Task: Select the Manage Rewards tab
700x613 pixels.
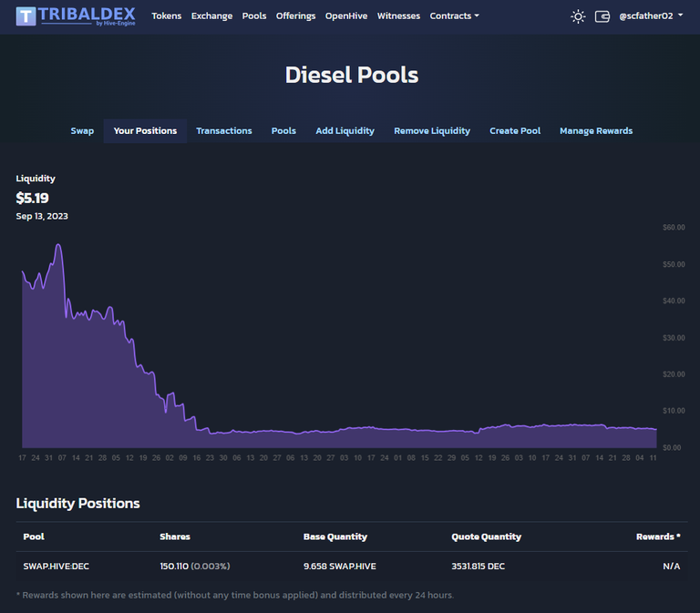Action: point(596,131)
